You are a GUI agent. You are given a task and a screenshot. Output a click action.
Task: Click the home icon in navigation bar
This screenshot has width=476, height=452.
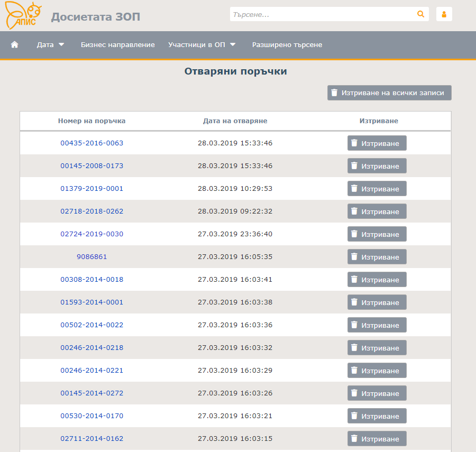pos(15,45)
